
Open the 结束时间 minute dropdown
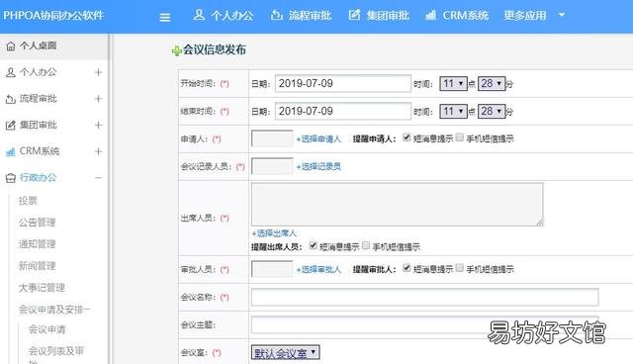click(x=492, y=111)
